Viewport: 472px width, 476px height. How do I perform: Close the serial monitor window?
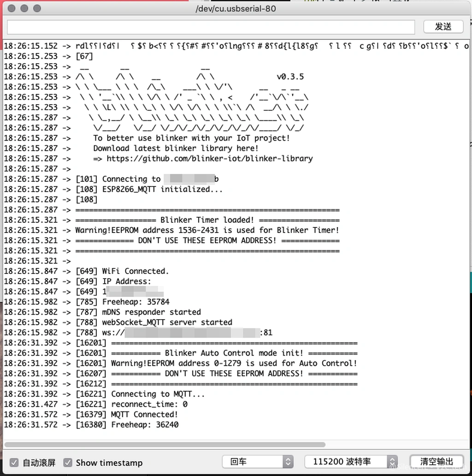[x=12, y=8]
